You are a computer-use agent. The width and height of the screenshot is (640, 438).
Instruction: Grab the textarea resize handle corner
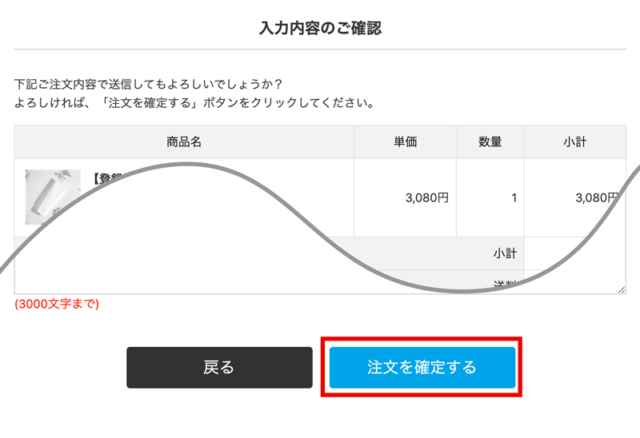(x=621, y=289)
